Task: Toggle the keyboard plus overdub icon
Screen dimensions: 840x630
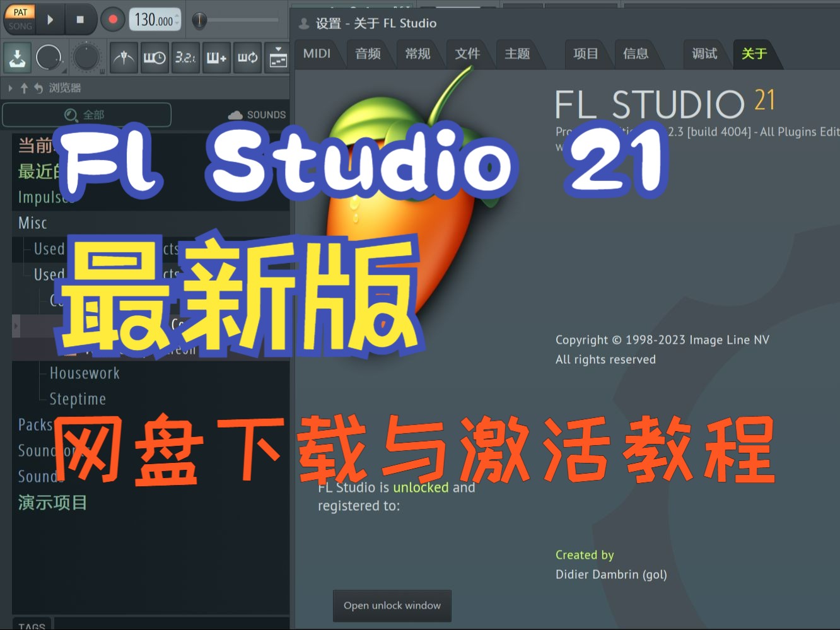Action: pyautogui.click(x=216, y=58)
